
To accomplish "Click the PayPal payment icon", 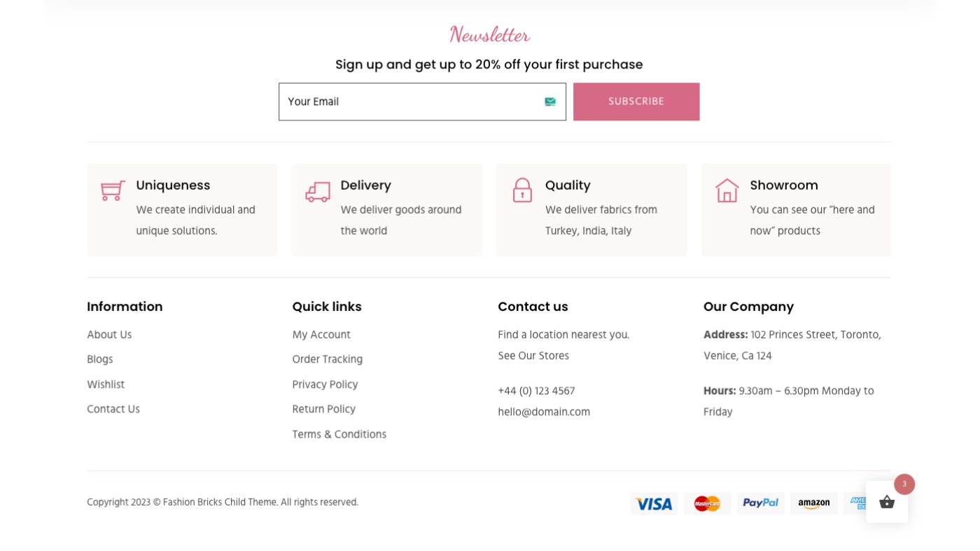I will pos(760,503).
